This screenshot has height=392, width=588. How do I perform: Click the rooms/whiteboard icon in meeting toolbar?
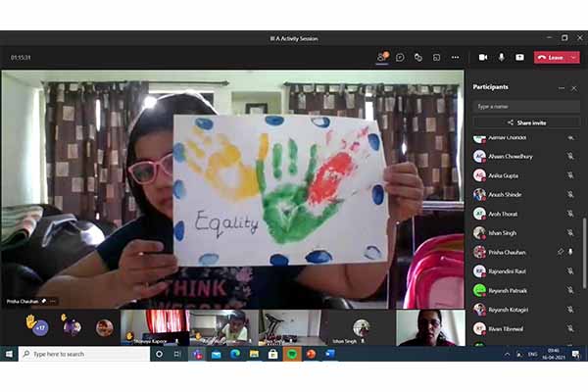(436, 57)
